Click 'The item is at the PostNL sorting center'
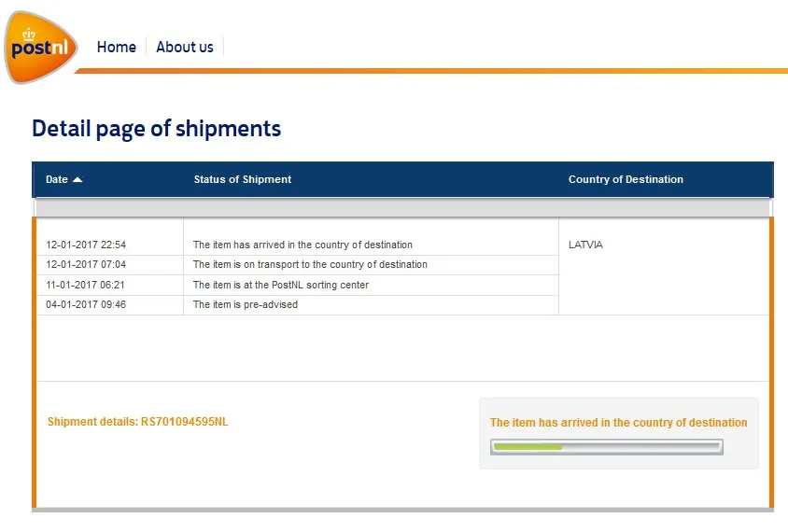The width and height of the screenshot is (788, 532). point(281,285)
